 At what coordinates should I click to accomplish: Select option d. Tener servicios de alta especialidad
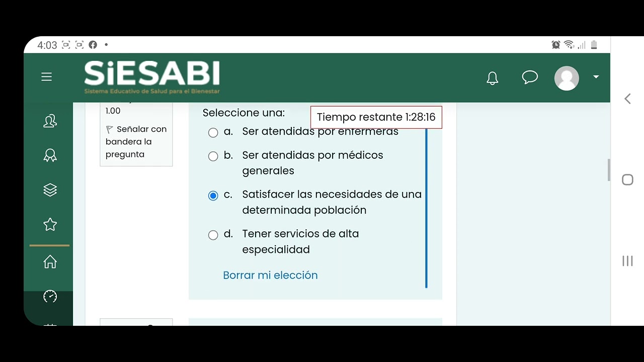[x=213, y=235]
